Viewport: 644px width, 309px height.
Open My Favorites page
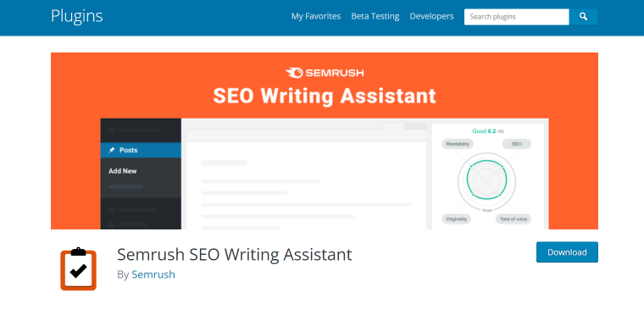pyautogui.click(x=316, y=16)
